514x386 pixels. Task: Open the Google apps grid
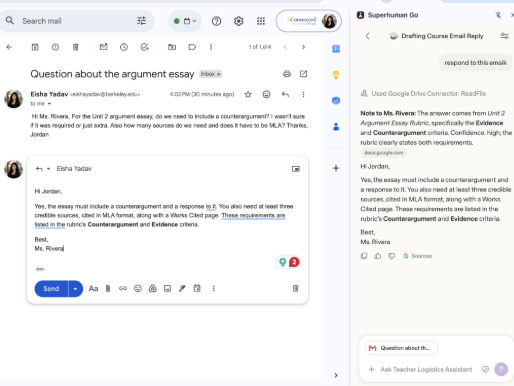pos(261,21)
